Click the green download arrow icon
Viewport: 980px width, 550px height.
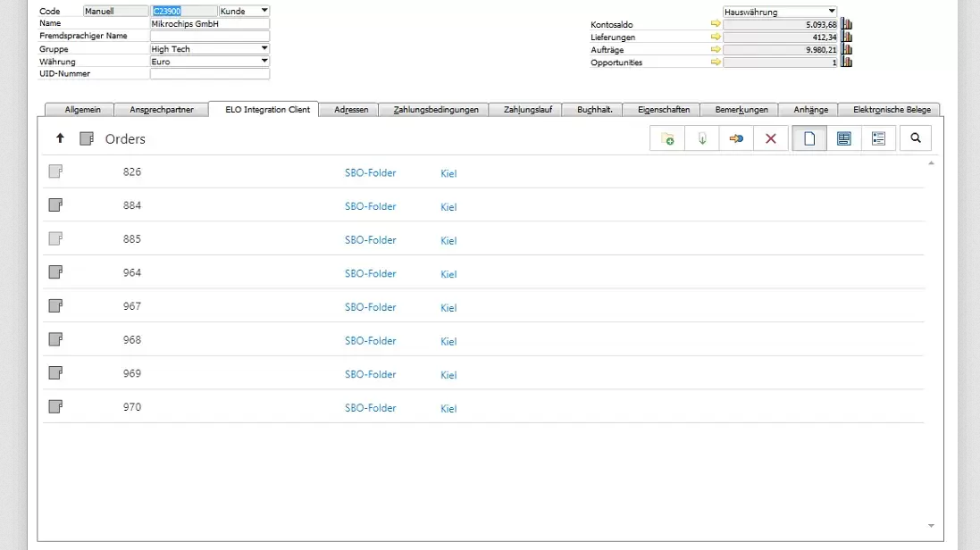click(x=702, y=138)
